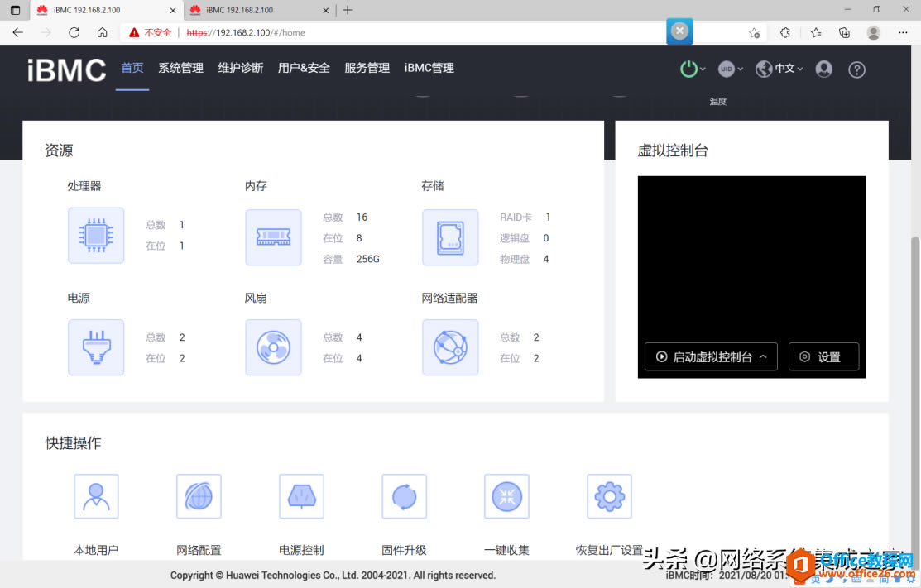921x588 pixels.
Task: Reload the page with refresh icon
Action: pyautogui.click(x=74, y=32)
